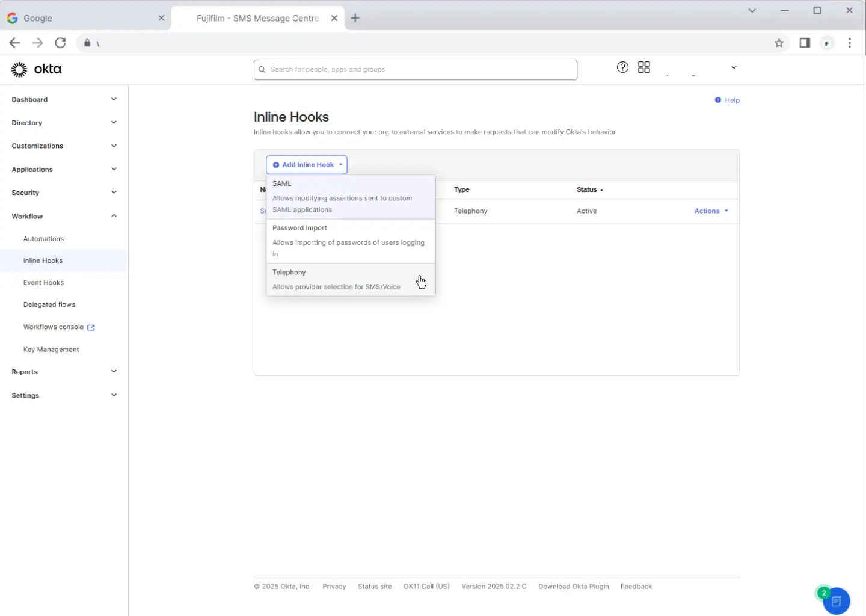Screen dimensions: 866x616
Task: Open the browser side panel icon
Action: [x=805, y=43]
